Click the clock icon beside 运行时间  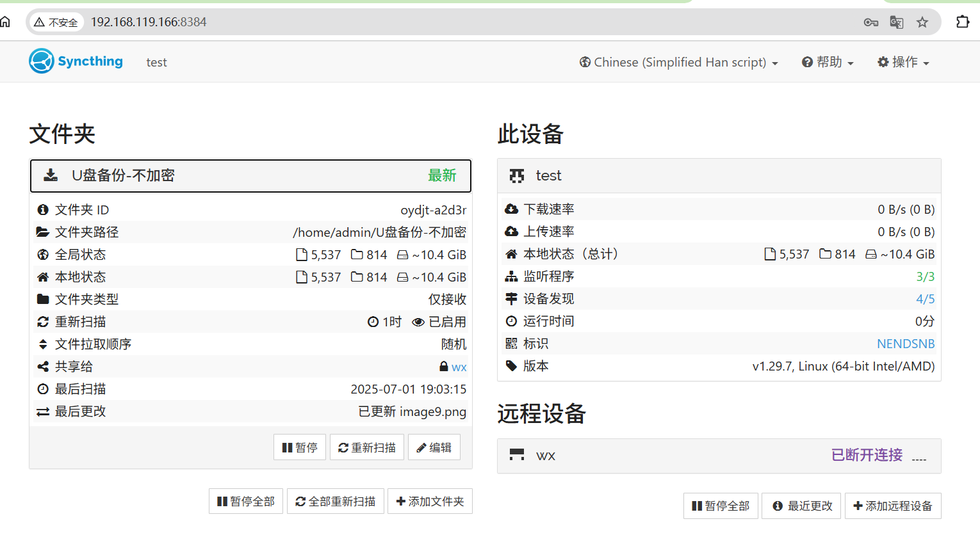511,321
